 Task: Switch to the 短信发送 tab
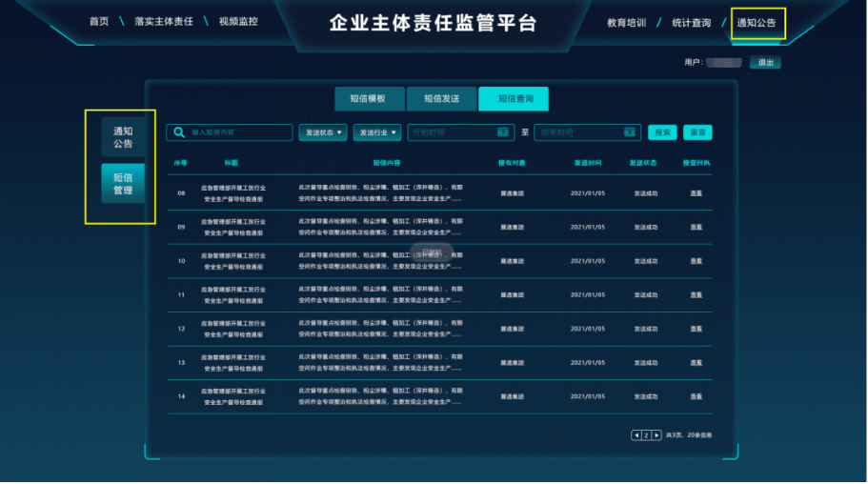tap(441, 99)
